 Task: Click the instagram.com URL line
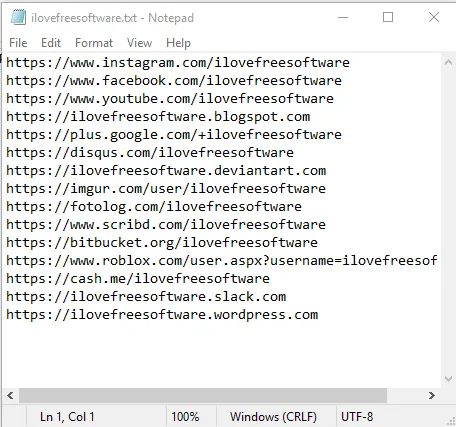point(178,63)
